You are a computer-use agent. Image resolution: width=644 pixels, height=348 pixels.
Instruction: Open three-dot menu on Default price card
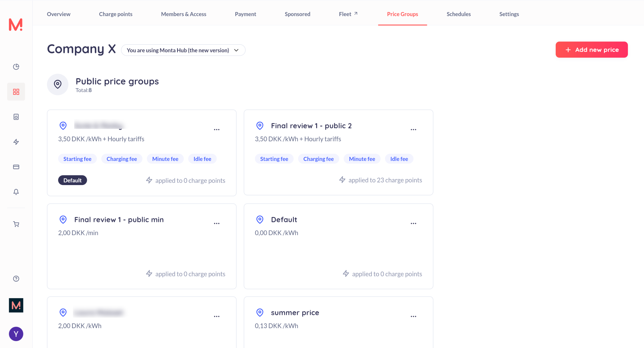tap(413, 223)
